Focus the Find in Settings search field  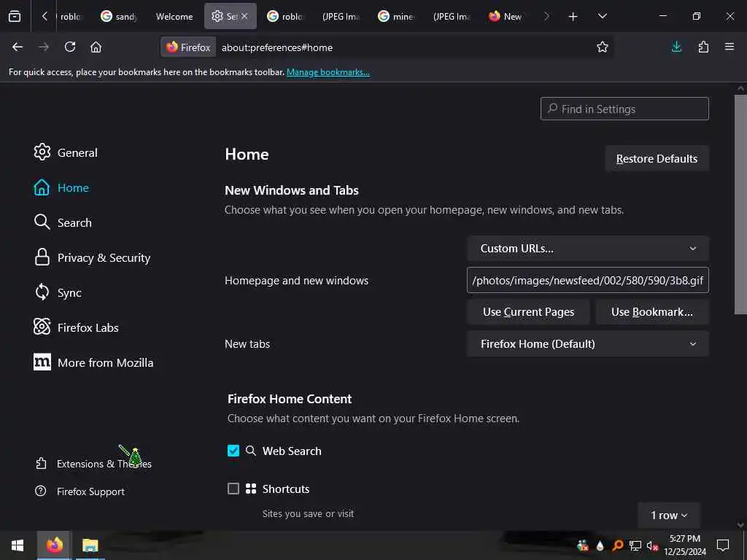624,109
